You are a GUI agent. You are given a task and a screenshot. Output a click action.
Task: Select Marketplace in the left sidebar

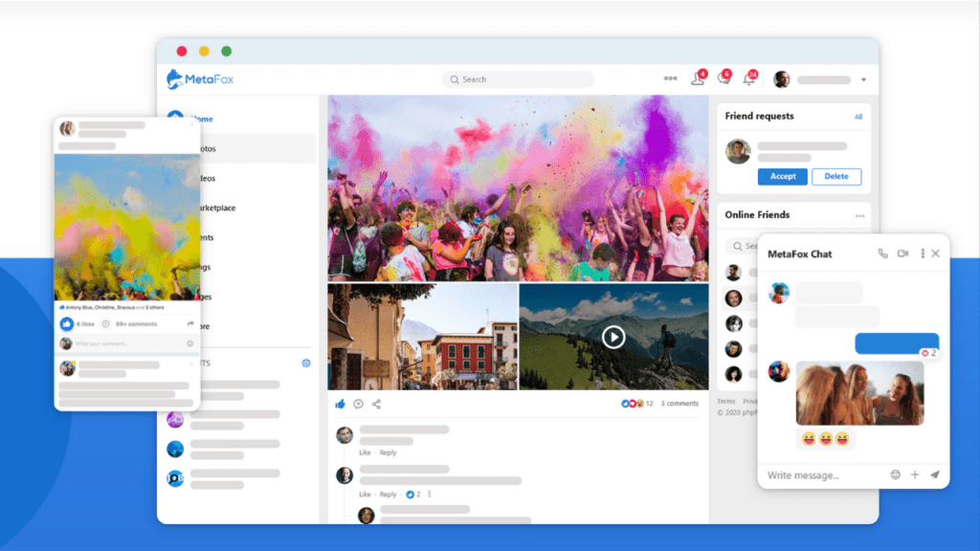pos(218,208)
